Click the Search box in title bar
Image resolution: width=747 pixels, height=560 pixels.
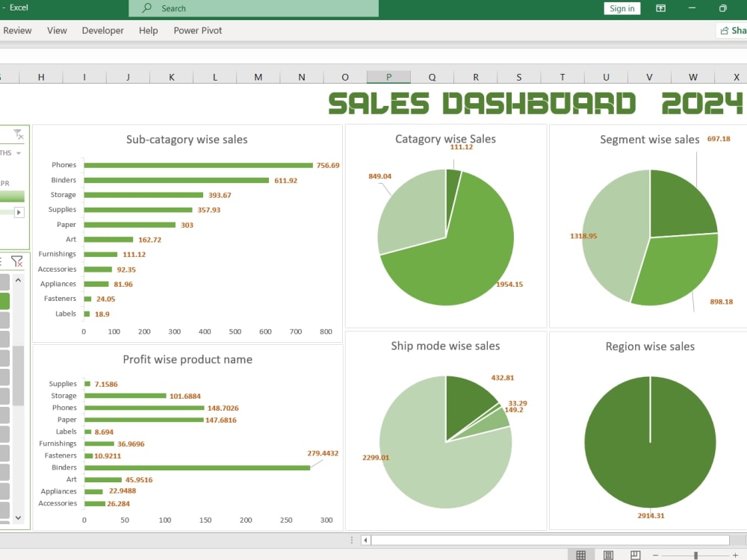(253, 8)
